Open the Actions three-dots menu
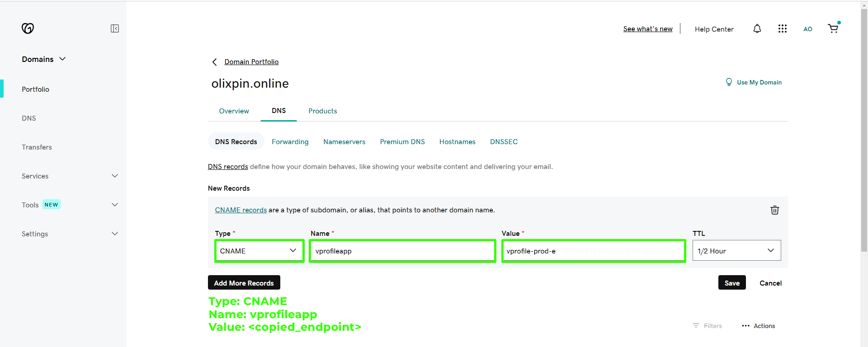 pyautogui.click(x=759, y=326)
